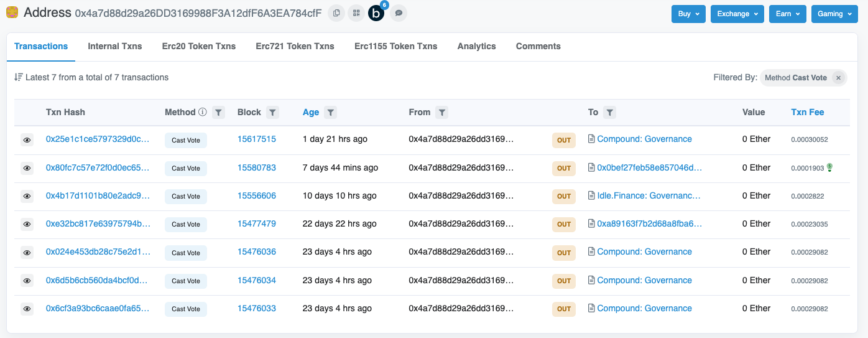Switch to the Erc1155 Token Txns tab
The image size is (868, 338).
click(396, 46)
